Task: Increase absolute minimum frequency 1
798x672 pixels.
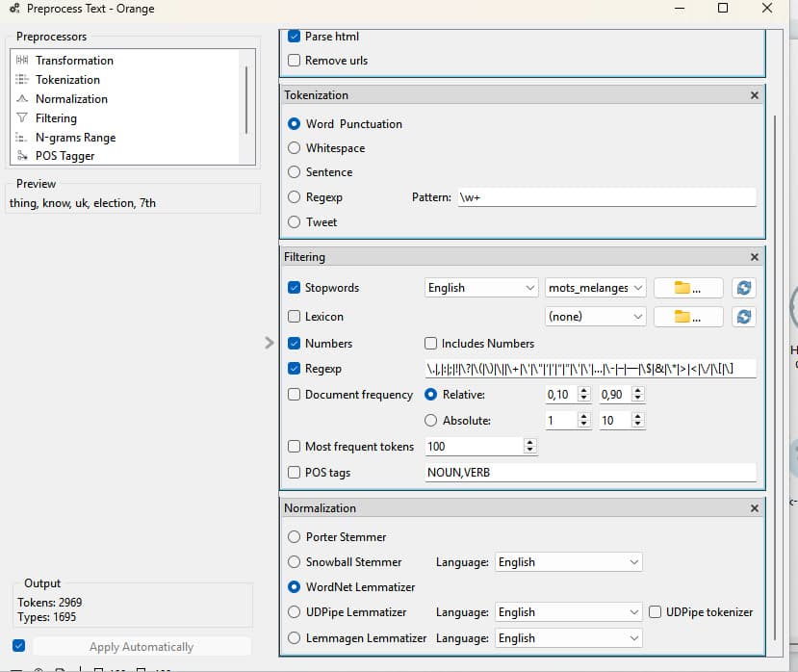Action: 583,417
